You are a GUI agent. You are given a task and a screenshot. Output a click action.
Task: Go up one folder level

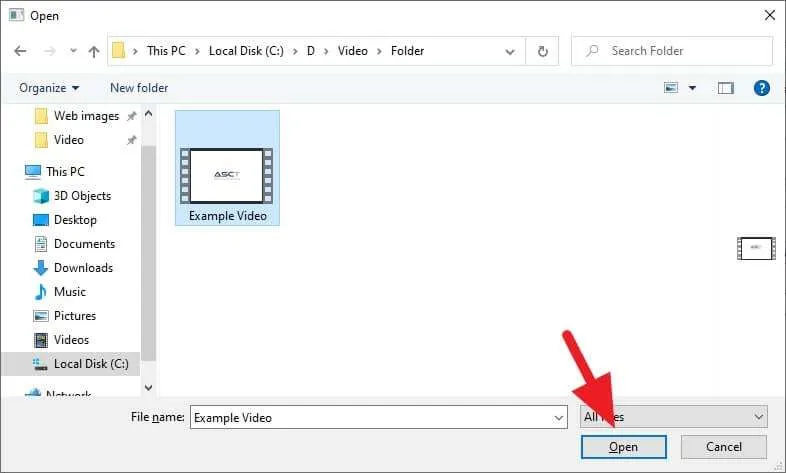(x=94, y=51)
